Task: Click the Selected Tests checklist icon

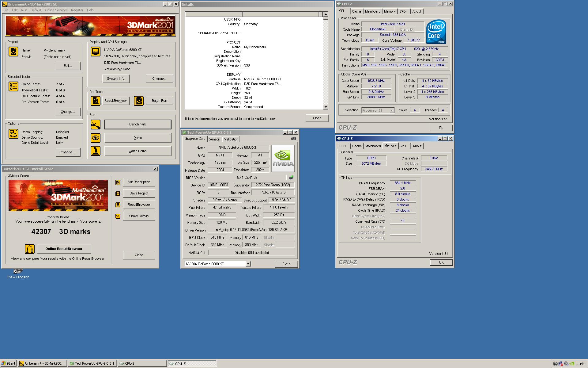Action: [x=13, y=86]
